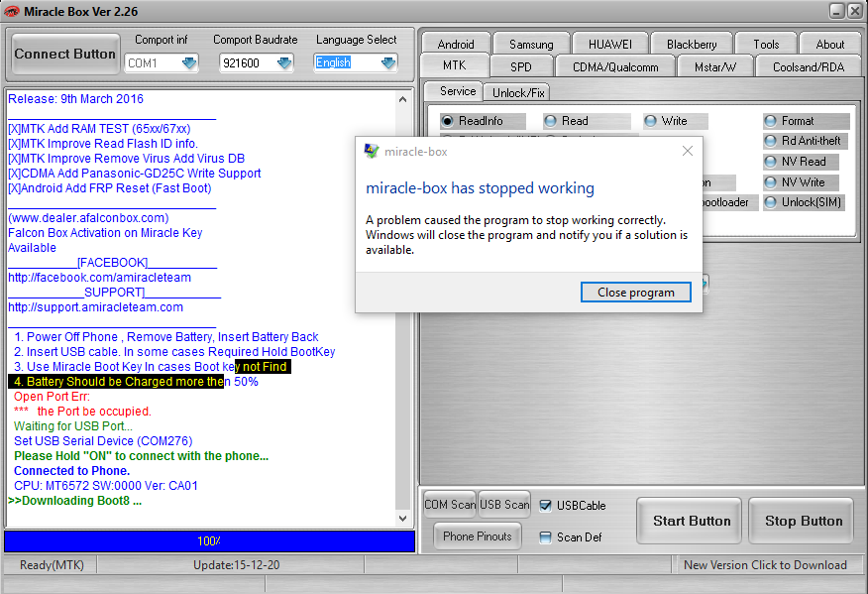Viewport: 868px width, 594px height.
Task: Minimize the Miracle Box window
Action: point(836,11)
